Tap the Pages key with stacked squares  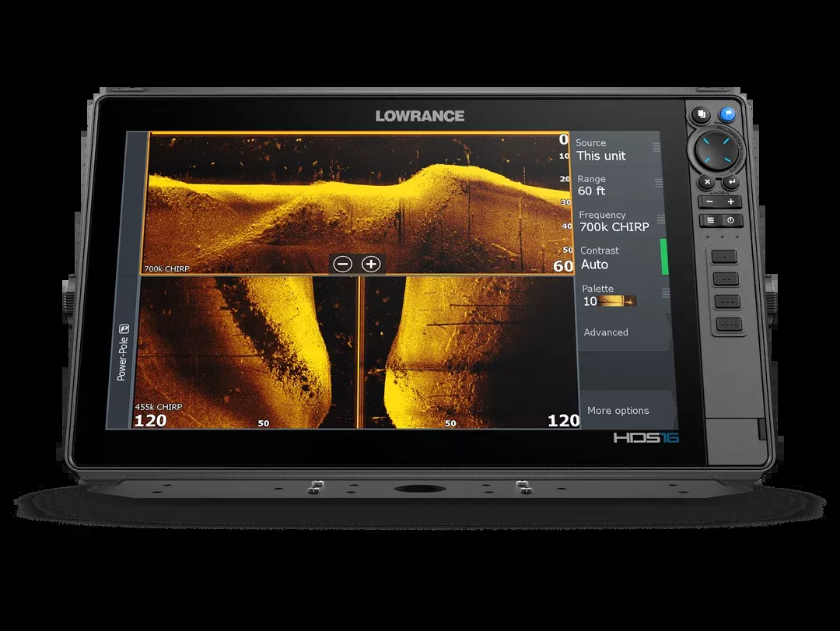[701, 114]
